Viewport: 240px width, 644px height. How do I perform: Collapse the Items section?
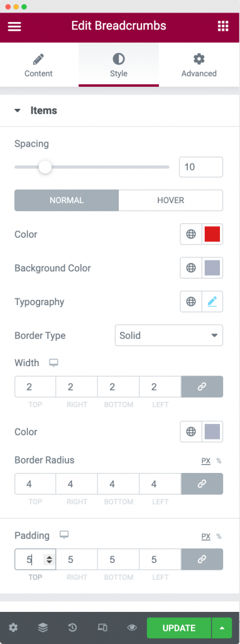click(17, 111)
